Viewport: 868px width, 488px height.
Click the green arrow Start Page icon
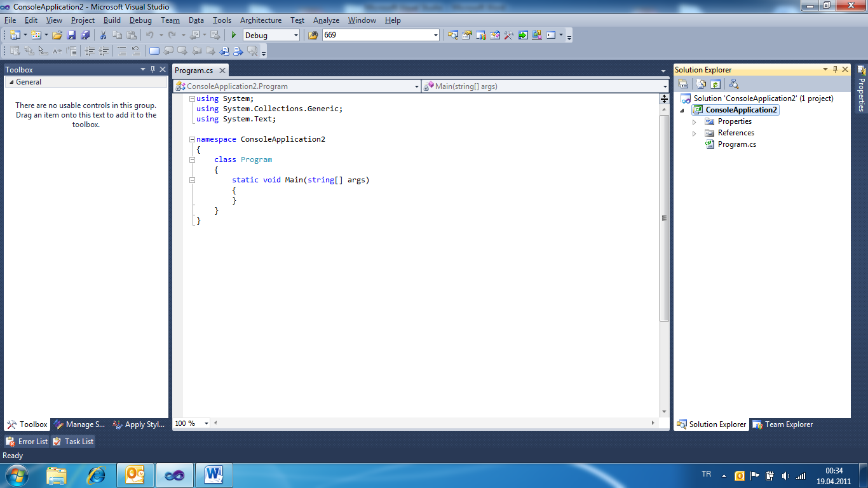tap(523, 36)
